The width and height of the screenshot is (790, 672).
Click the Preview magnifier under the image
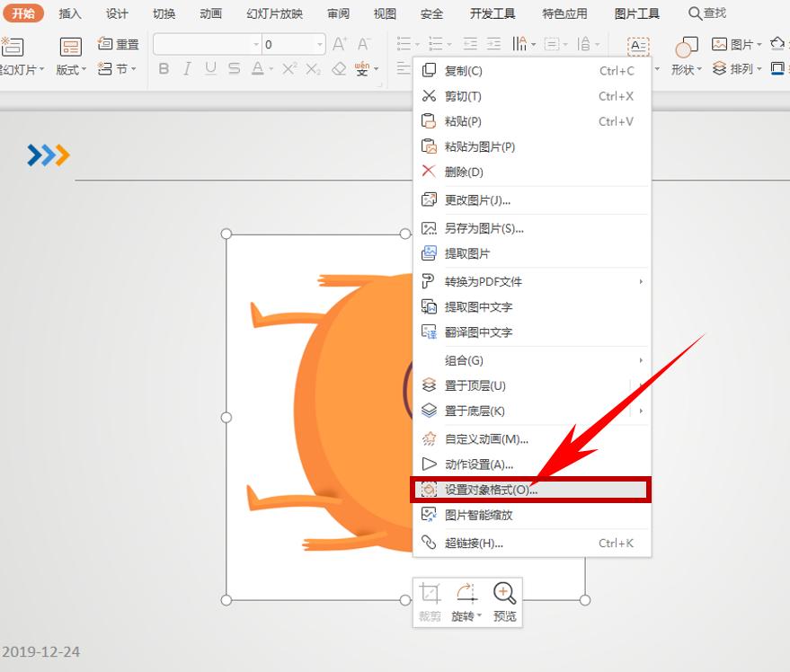click(x=504, y=594)
